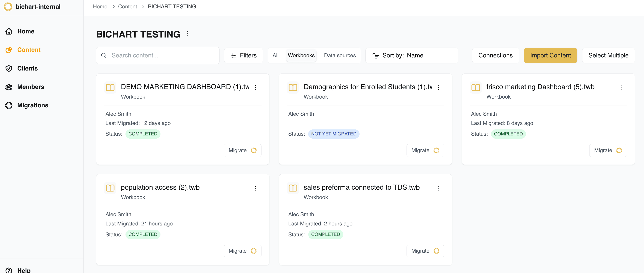Open the Clients sidebar section
This screenshot has height=273, width=644.
[27, 68]
